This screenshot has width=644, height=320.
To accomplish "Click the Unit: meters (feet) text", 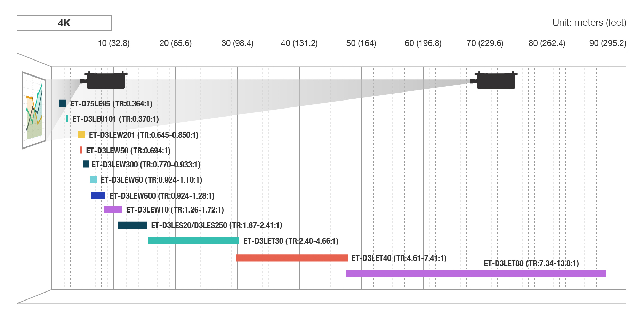I will [x=589, y=23].
